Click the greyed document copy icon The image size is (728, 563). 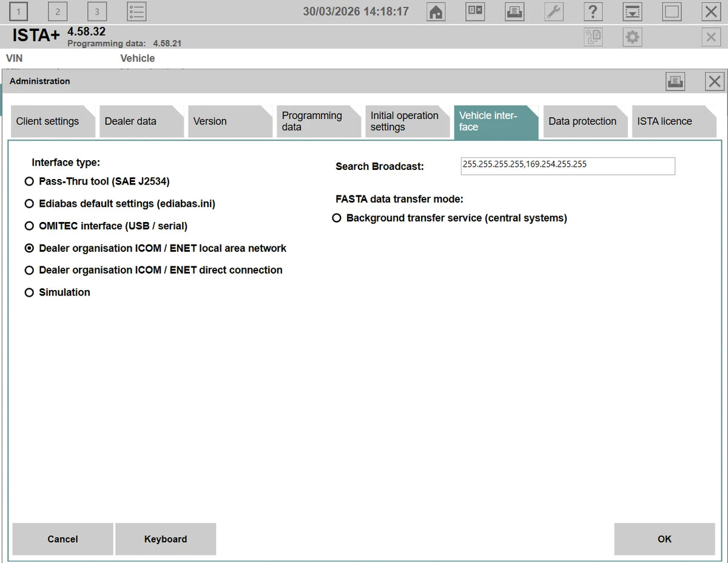[x=593, y=37]
